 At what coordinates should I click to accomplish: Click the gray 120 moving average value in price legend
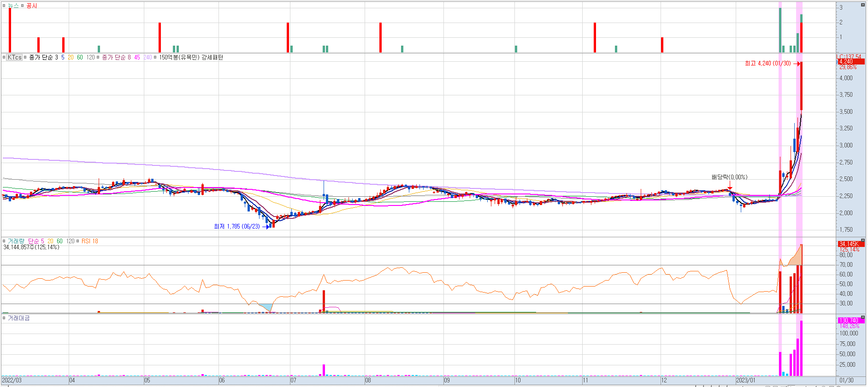pyautogui.click(x=90, y=58)
